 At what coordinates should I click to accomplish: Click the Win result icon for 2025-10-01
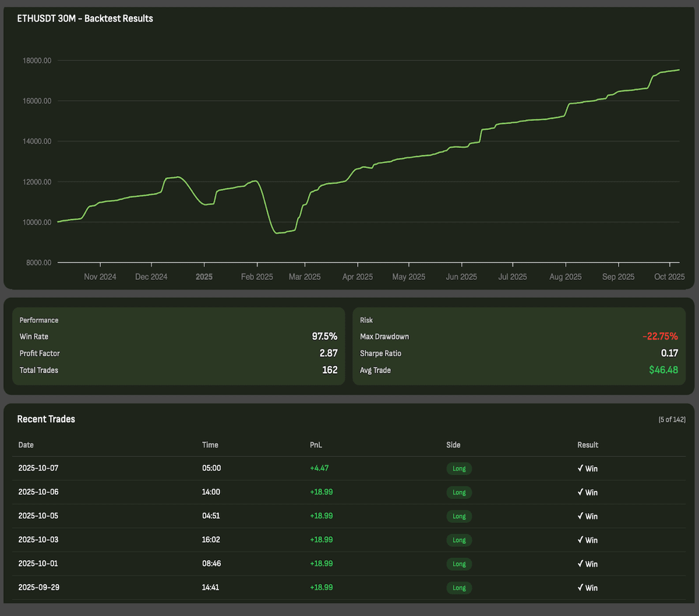(x=587, y=564)
